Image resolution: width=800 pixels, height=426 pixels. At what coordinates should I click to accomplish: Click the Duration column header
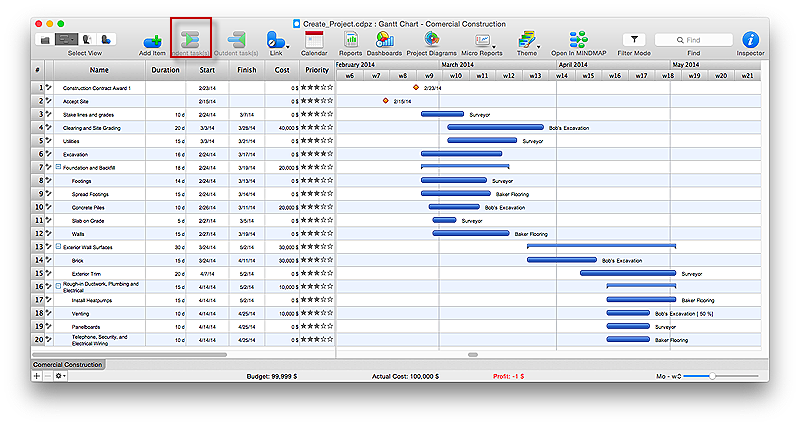[x=166, y=70]
